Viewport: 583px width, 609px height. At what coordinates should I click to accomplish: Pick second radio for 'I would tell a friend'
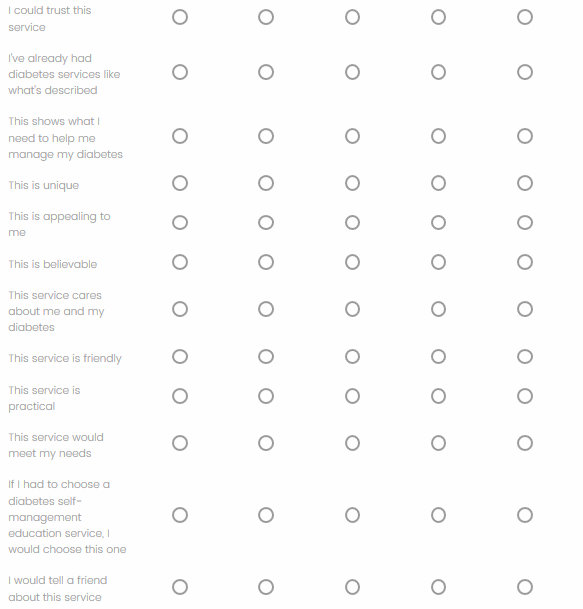tap(266, 587)
